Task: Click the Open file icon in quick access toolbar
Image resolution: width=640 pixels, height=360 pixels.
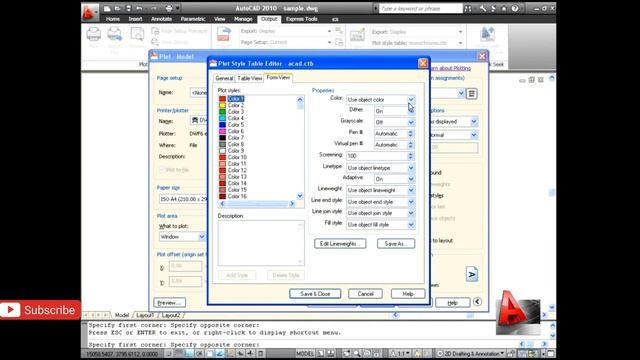Action: (118, 8)
